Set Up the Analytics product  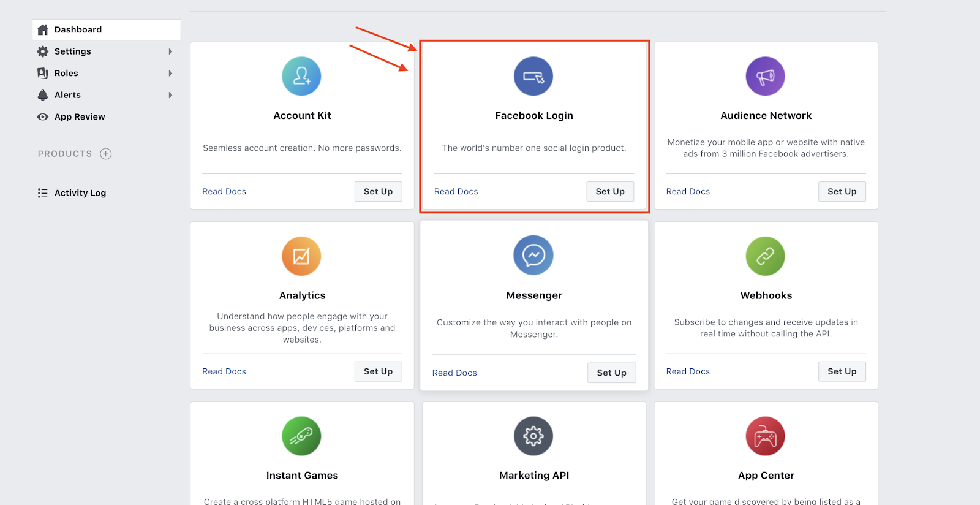coord(378,371)
